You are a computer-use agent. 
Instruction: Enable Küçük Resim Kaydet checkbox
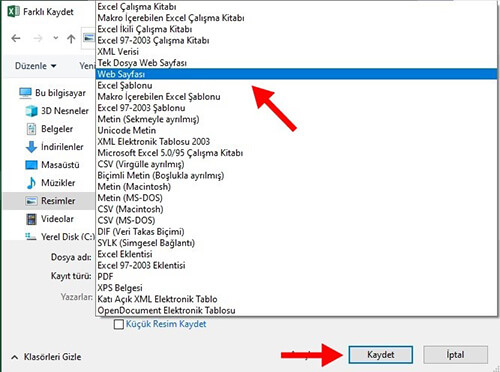coord(119,324)
